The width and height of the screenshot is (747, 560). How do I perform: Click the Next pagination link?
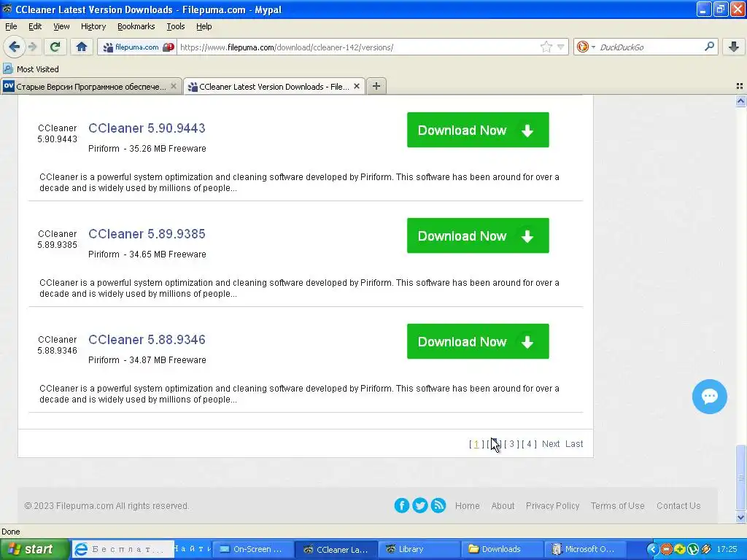[x=551, y=444]
